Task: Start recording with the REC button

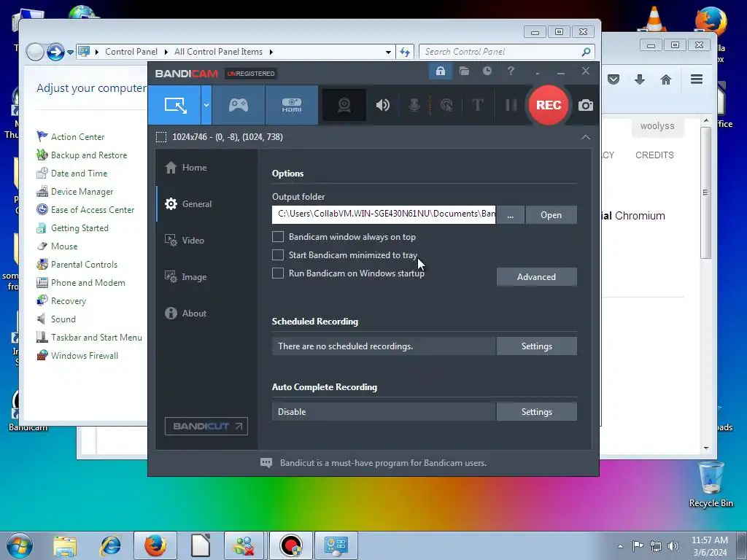Action: [x=549, y=105]
